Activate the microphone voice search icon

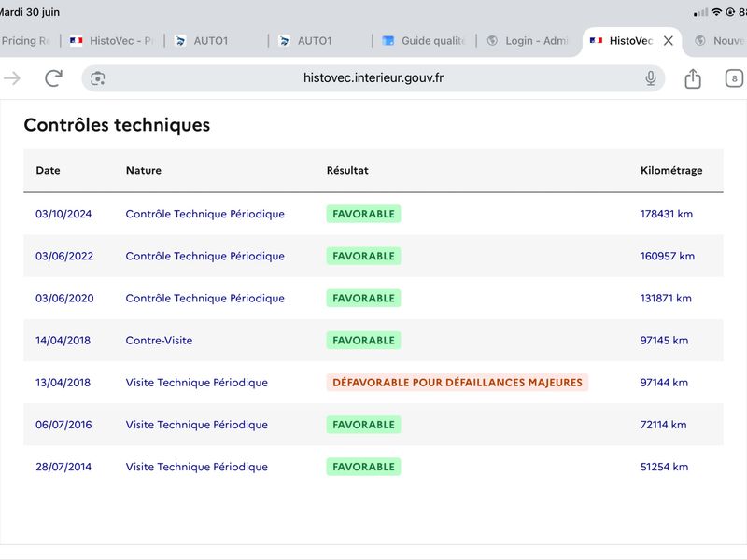pyautogui.click(x=650, y=78)
